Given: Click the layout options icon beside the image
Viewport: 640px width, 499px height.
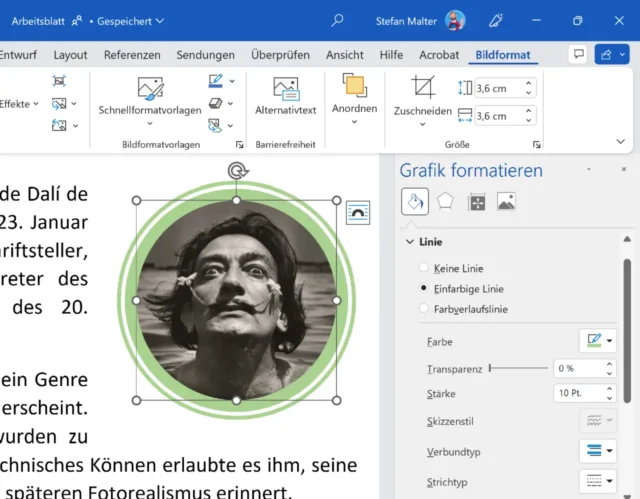Looking at the screenshot, I should coord(358,212).
